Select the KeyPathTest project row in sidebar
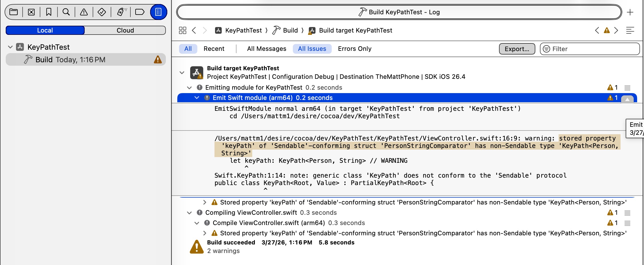 [x=86, y=47]
